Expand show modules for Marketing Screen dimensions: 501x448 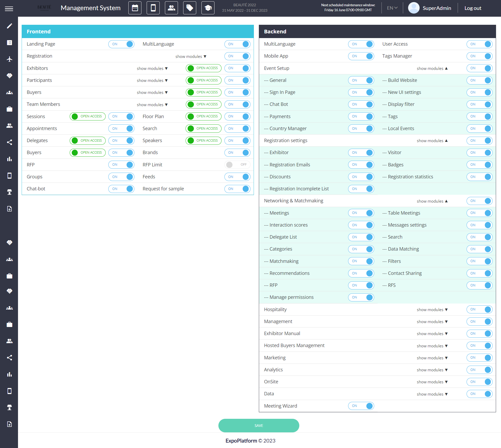click(432, 358)
